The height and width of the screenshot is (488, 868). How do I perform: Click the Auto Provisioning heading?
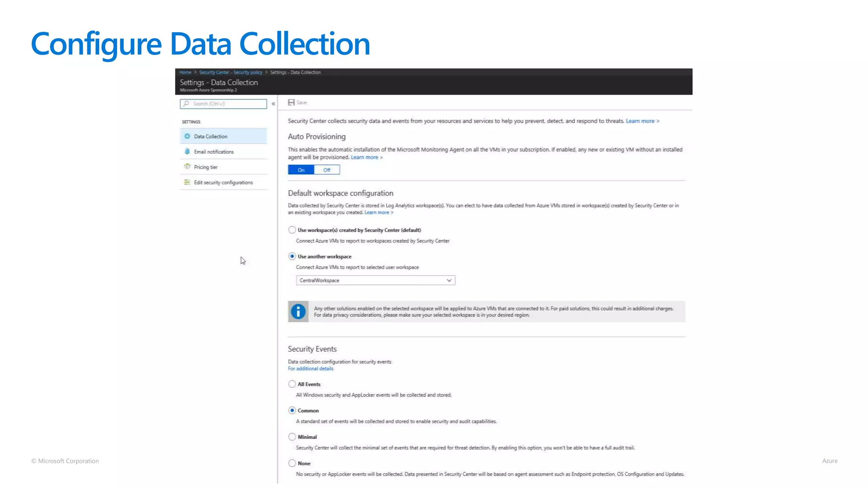coord(317,136)
